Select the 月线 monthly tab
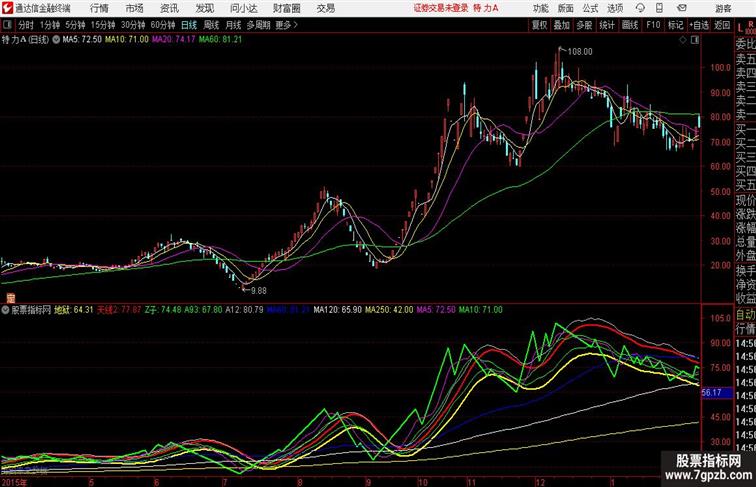 coord(233,25)
